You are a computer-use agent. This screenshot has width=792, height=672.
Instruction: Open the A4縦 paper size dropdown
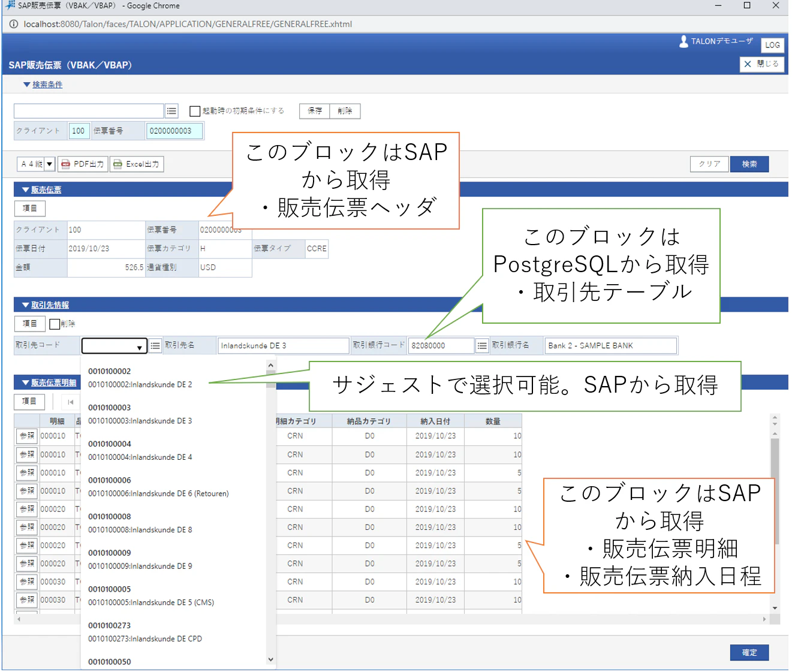pyautogui.click(x=36, y=164)
